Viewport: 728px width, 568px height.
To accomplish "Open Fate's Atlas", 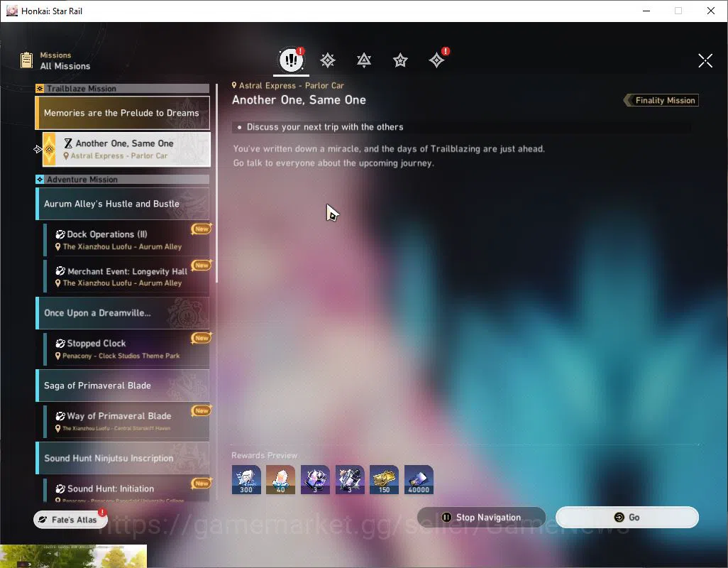I will click(x=70, y=520).
